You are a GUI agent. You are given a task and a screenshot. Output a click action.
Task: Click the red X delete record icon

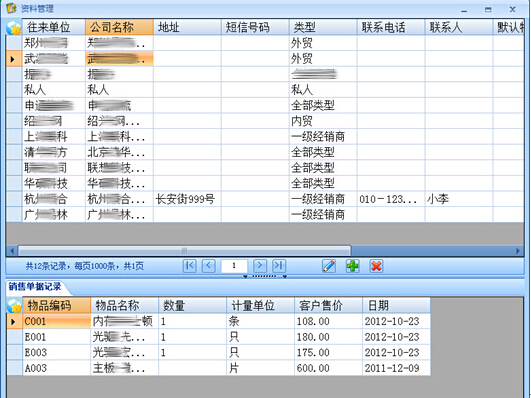click(376, 266)
